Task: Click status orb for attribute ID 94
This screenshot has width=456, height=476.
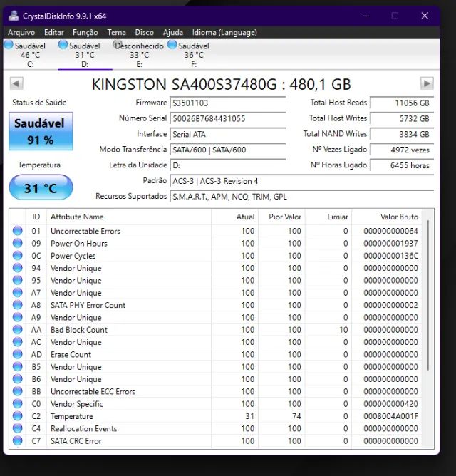Action: point(18,268)
